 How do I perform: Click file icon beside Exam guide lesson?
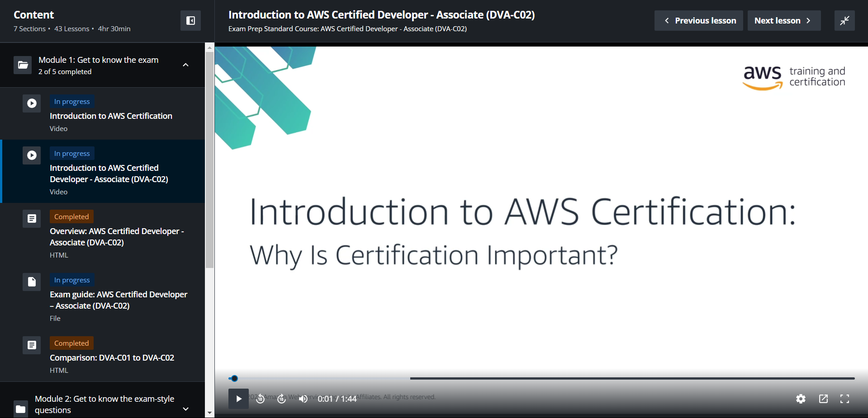32,282
